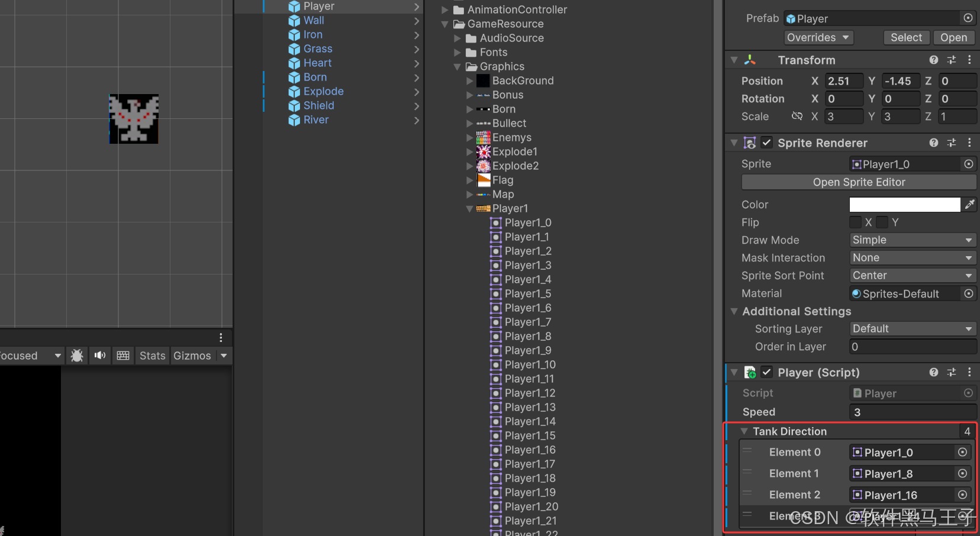This screenshot has width=980, height=536.
Task: Open the Heart prefab with its chevron
Action: click(x=417, y=63)
